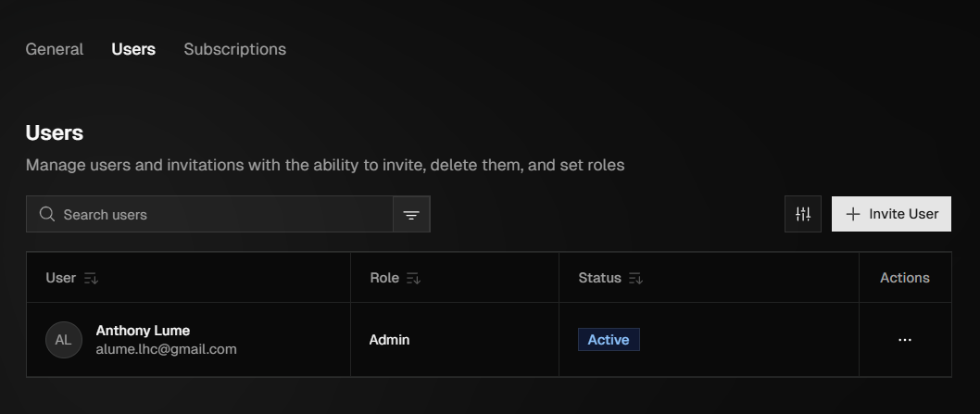
Task: Focus the Search users input field
Action: coord(222,214)
